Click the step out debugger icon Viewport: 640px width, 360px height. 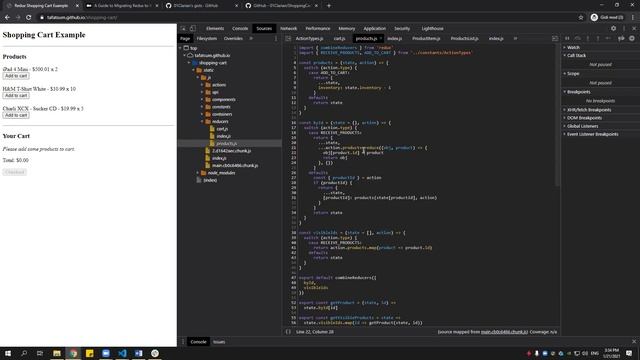pos(598,38)
